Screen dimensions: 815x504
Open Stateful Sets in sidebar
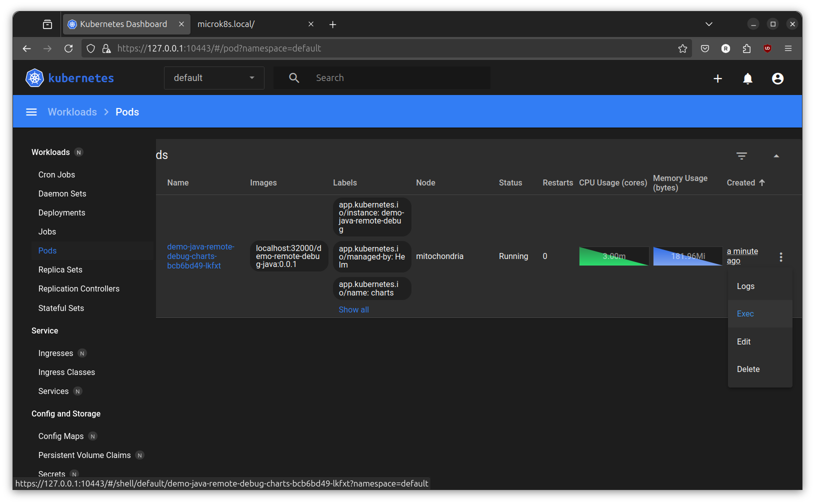[61, 308]
